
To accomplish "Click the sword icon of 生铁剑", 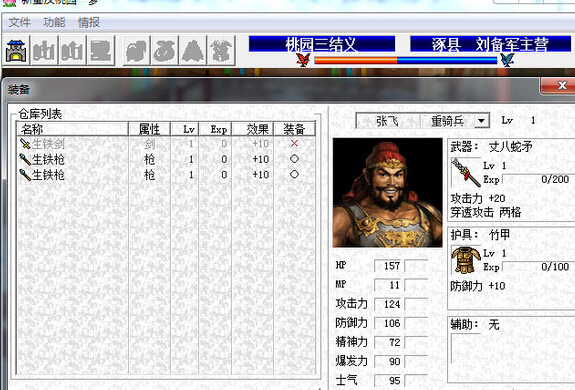I will [x=25, y=144].
